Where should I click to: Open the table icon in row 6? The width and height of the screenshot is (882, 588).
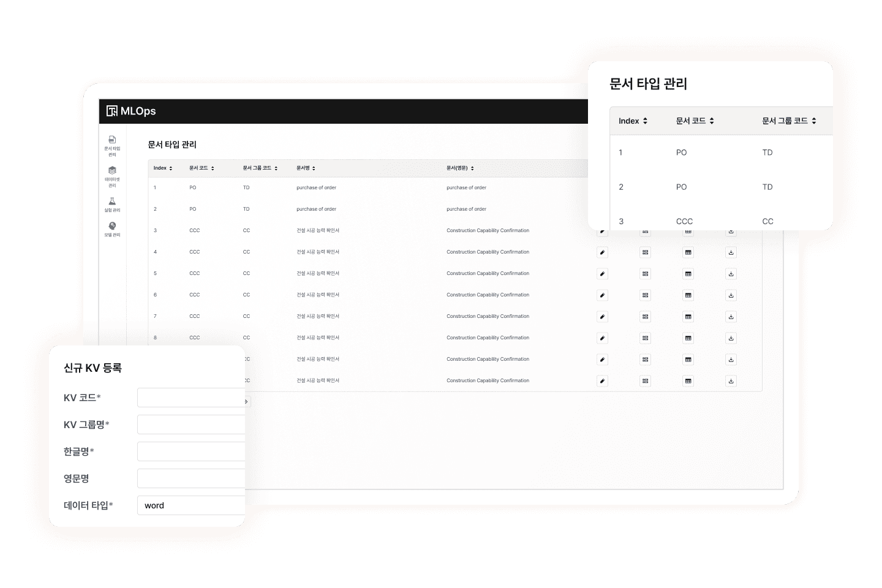[x=688, y=295]
